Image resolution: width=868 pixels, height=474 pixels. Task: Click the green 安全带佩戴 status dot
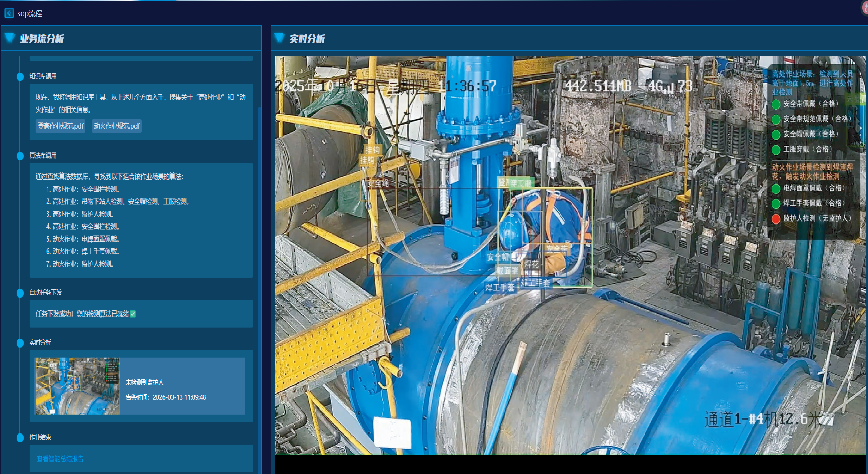coord(776,104)
